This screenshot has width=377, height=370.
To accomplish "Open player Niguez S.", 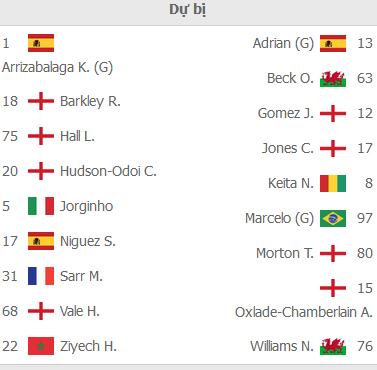I will coord(88,241).
